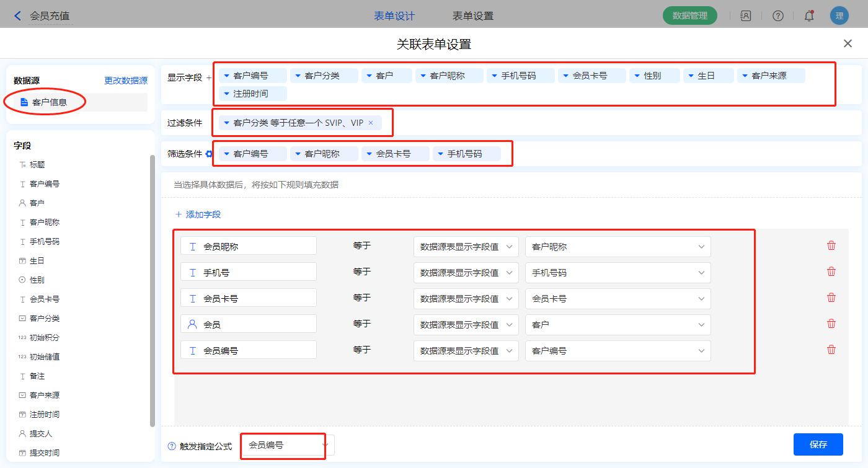Expand the 触发指定公式 dropdown showing 会员编号
This screenshot has height=468, width=868.
coord(288,445)
